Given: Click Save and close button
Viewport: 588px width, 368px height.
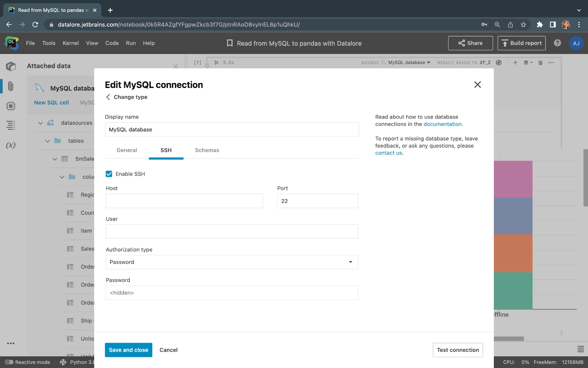Looking at the screenshot, I should click(129, 350).
